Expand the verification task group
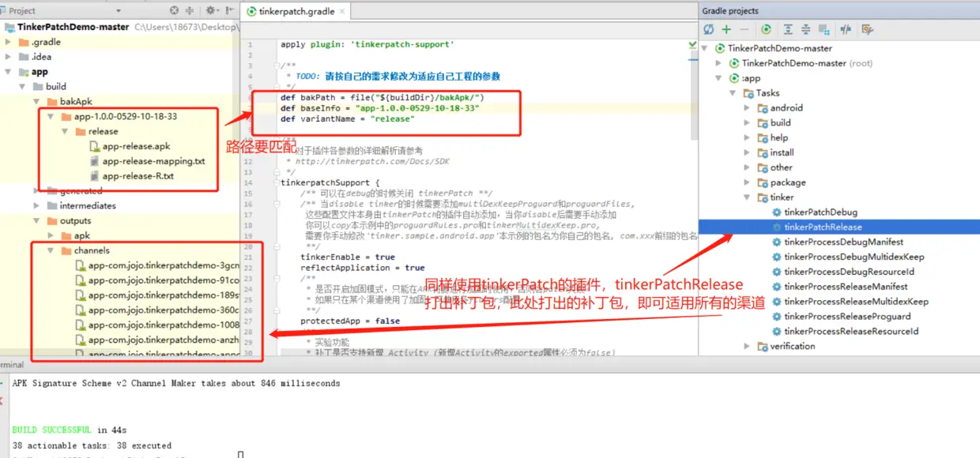980x458 pixels. pyautogui.click(x=747, y=346)
